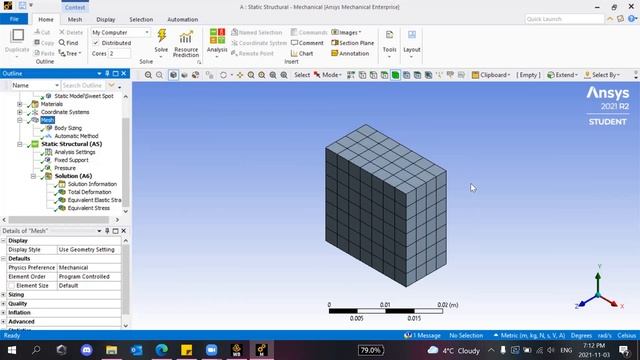Viewport: 640px width, 360px height.
Task: Open Resource Prediction tool
Action: 186,44
